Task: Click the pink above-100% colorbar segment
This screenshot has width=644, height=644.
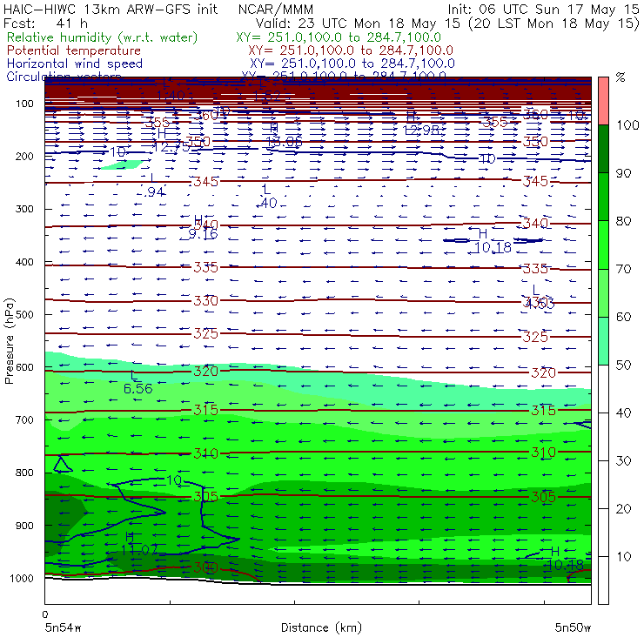Action: (x=603, y=101)
